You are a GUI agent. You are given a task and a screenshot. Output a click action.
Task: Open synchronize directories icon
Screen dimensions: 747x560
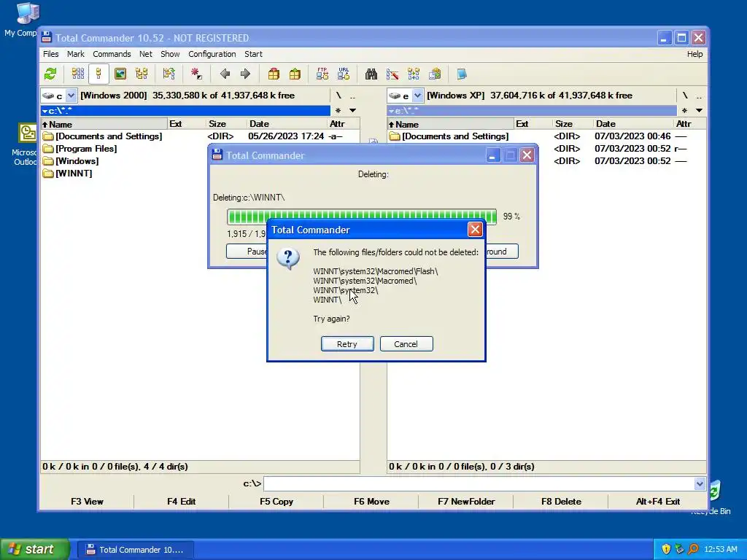pyautogui.click(x=414, y=74)
